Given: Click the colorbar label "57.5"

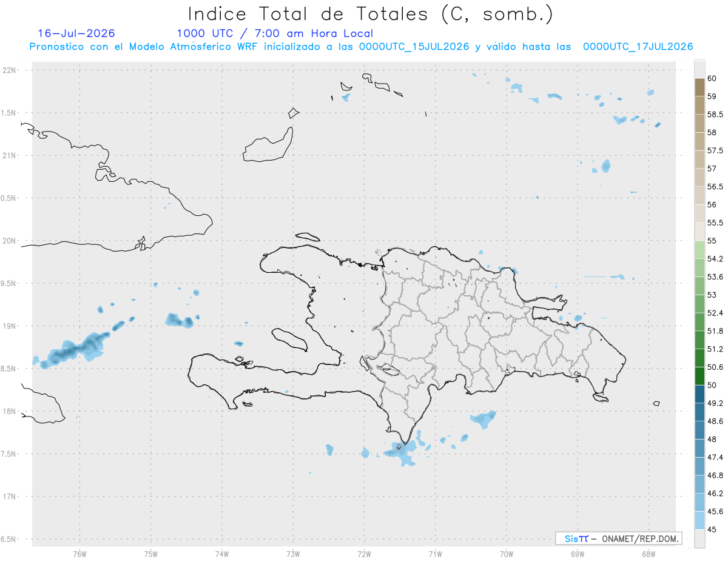Looking at the screenshot, I should (715, 150).
